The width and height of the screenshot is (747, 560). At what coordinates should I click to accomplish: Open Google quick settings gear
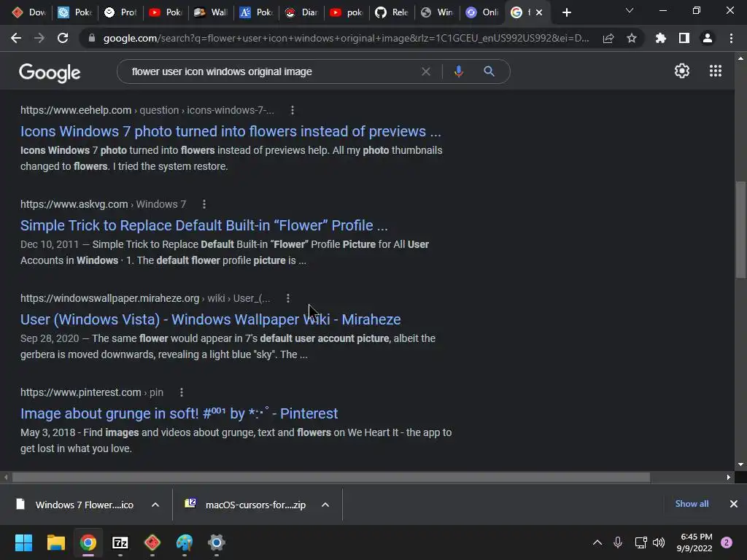point(682,71)
